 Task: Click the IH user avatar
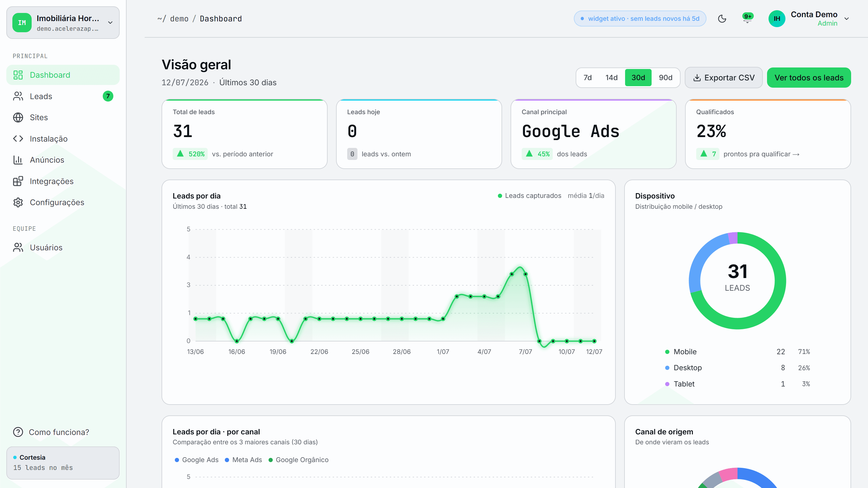point(777,18)
